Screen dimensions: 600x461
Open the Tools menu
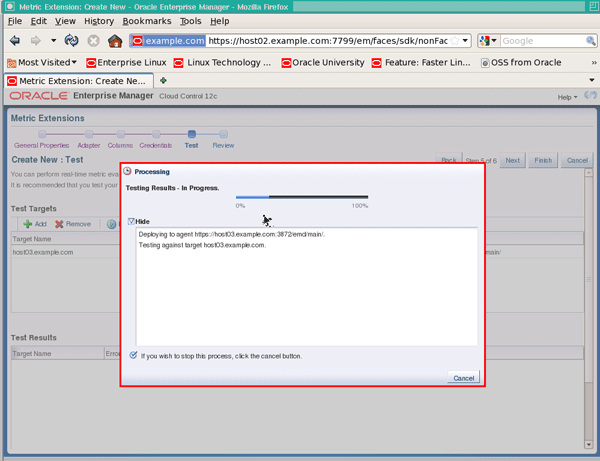191,21
